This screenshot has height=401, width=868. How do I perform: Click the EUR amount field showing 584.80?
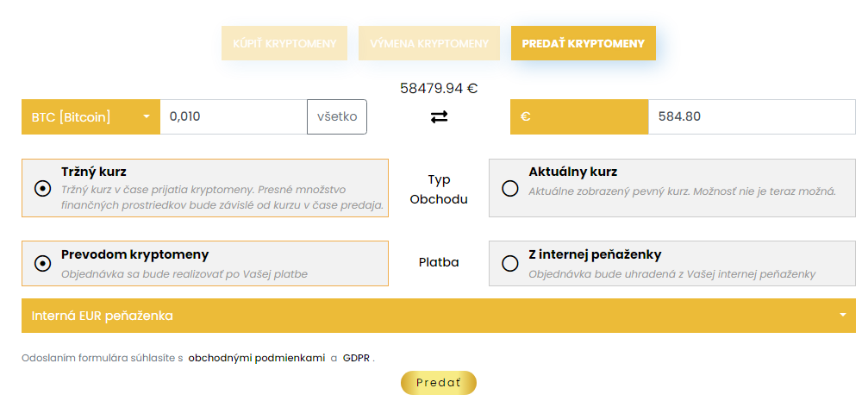[x=751, y=116]
